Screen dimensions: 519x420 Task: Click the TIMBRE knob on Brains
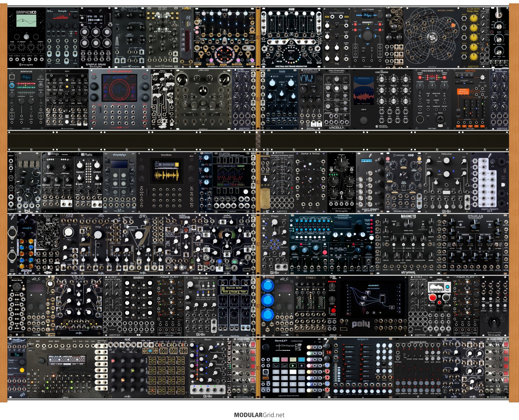click(x=12, y=94)
